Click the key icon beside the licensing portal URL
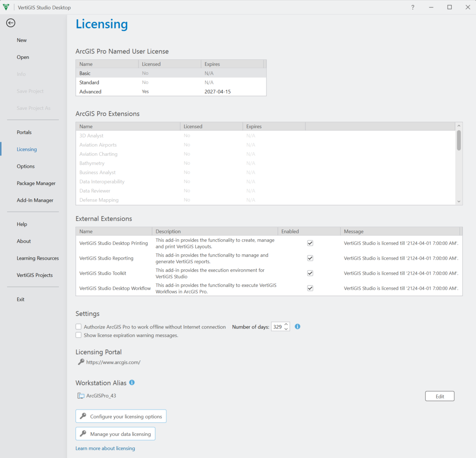This screenshot has height=458, width=476. 81,362
